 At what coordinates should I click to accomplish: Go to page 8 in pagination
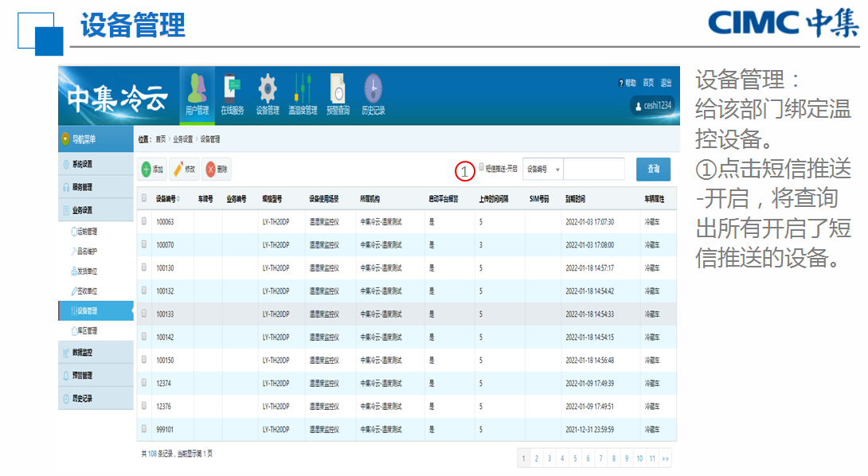point(614,458)
